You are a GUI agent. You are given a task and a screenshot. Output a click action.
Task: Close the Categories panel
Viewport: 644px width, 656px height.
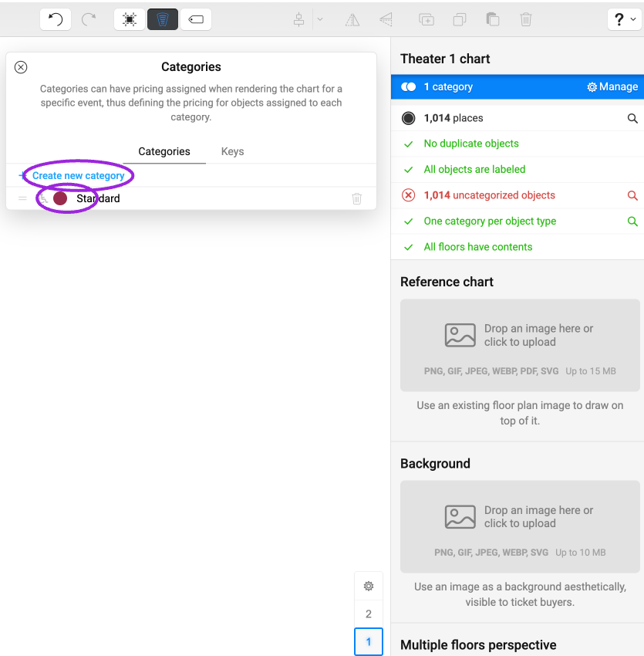click(x=21, y=67)
